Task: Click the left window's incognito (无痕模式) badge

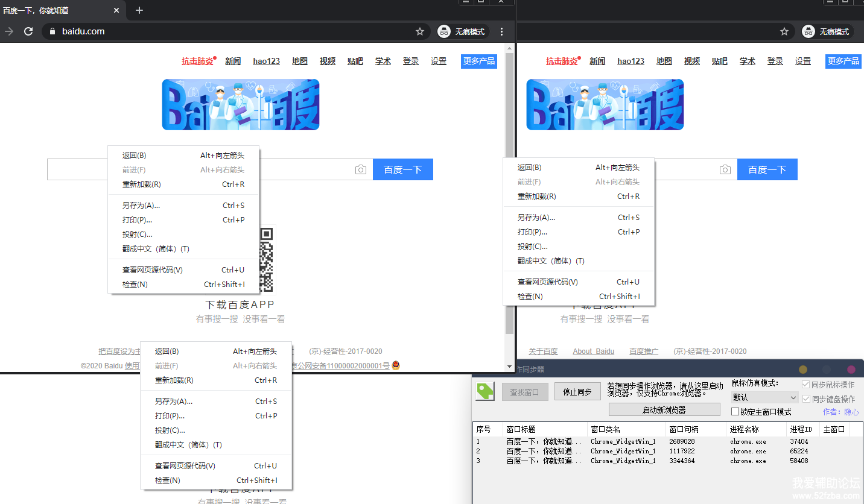Action: tap(463, 31)
